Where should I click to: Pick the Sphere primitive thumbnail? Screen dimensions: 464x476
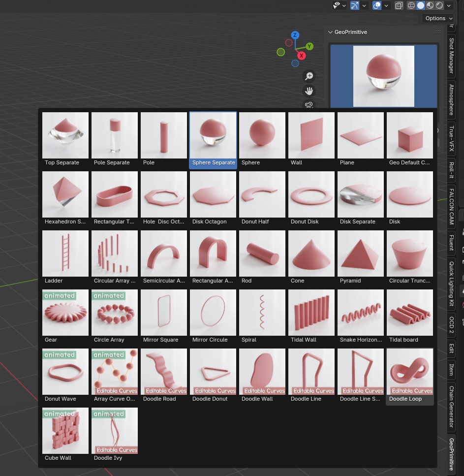tap(262, 139)
